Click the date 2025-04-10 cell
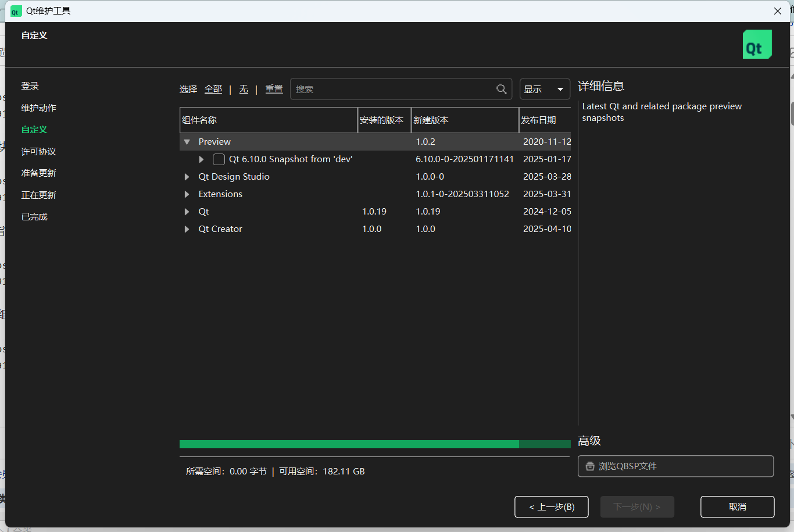The height and width of the screenshot is (532, 794). point(547,229)
